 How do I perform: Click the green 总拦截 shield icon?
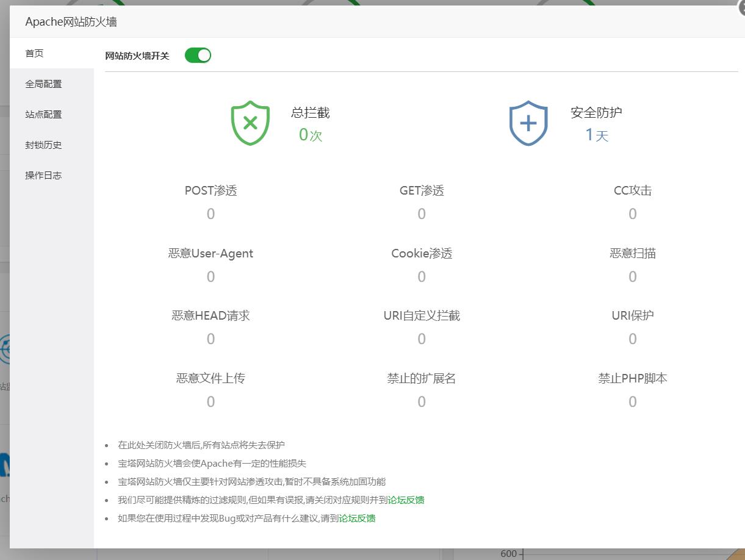pyautogui.click(x=250, y=123)
